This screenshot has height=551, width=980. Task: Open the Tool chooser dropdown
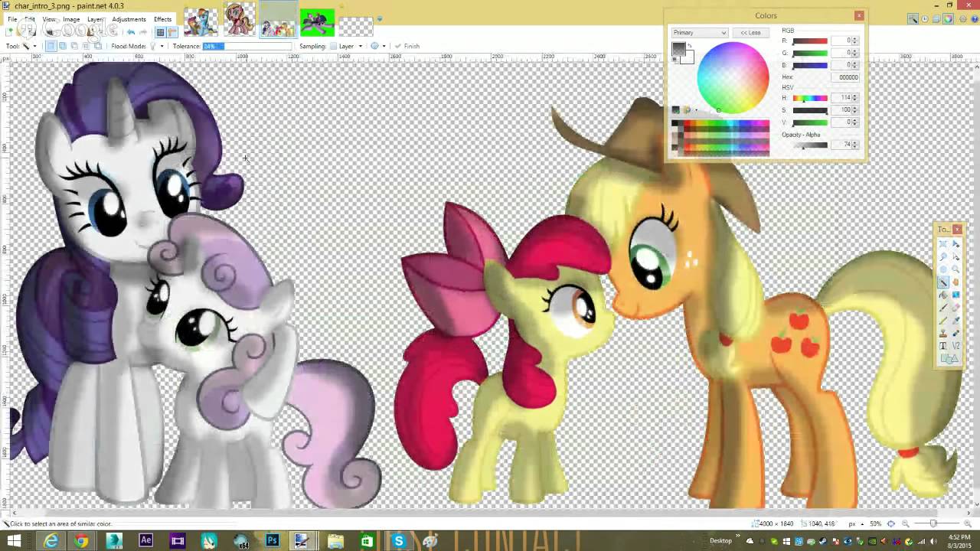point(29,46)
